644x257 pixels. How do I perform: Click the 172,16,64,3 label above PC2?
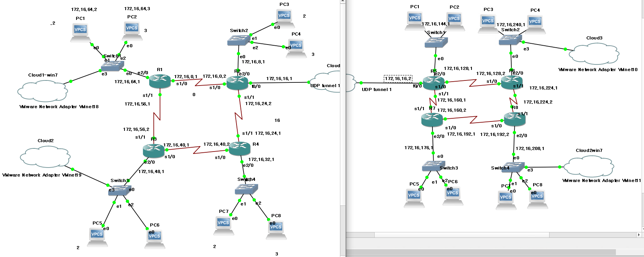click(137, 9)
